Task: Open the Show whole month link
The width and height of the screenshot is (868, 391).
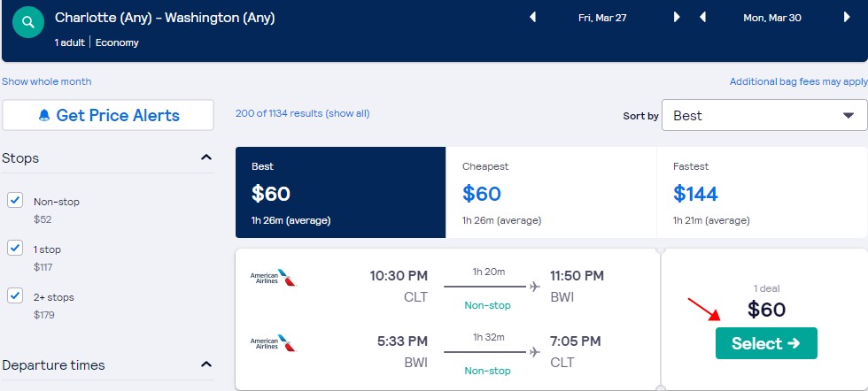Action: tap(46, 81)
